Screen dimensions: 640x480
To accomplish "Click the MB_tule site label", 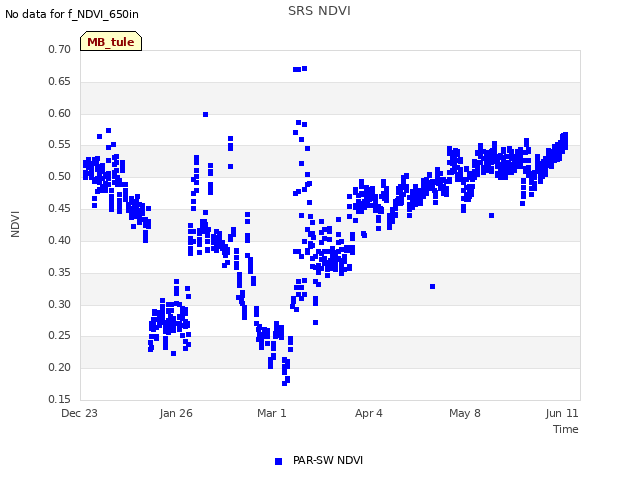I will coord(111,42).
